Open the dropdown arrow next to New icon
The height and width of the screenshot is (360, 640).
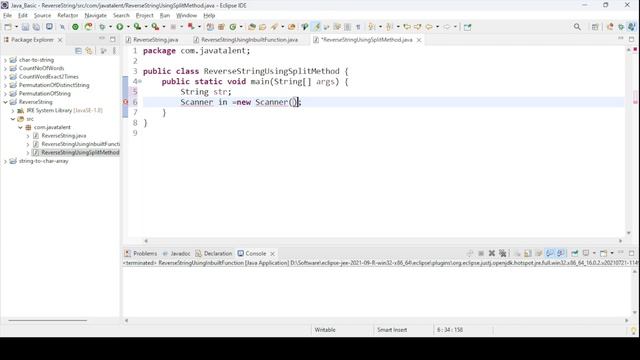(16, 27)
